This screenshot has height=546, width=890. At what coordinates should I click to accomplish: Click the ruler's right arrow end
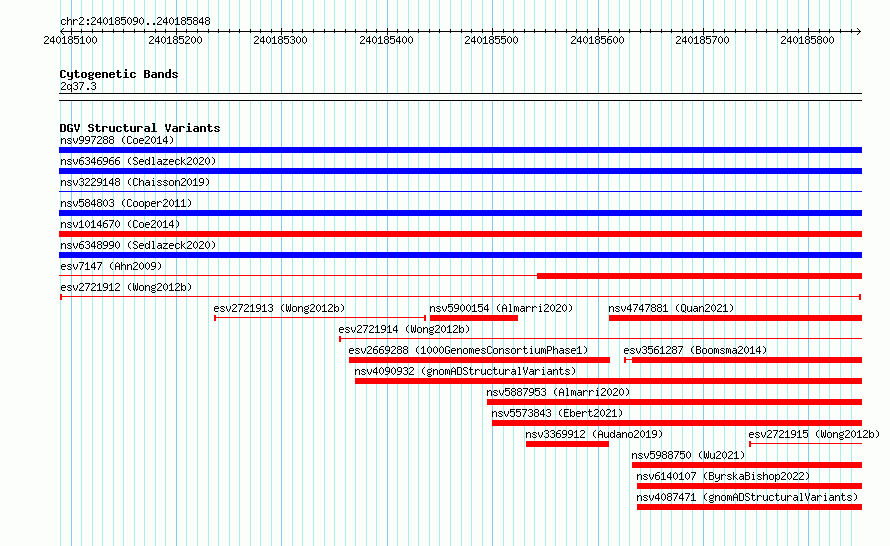pos(859,31)
